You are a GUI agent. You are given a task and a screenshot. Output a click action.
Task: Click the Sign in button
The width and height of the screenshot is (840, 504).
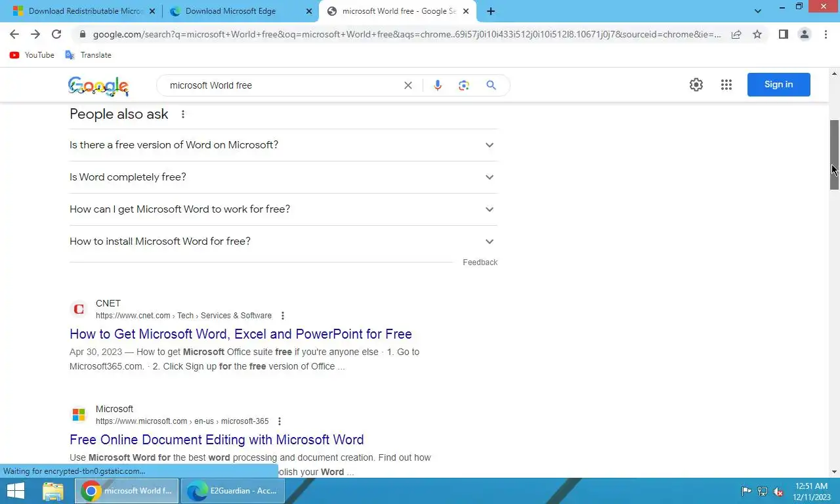click(778, 85)
